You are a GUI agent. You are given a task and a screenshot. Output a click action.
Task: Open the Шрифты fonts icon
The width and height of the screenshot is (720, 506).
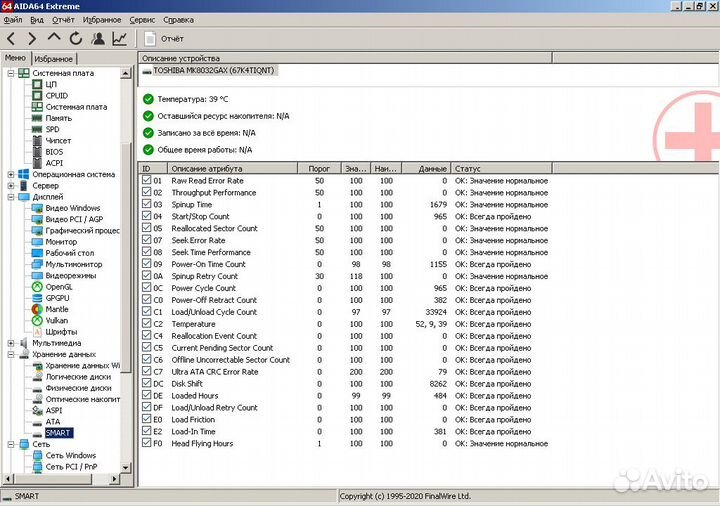pyautogui.click(x=37, y=332)
